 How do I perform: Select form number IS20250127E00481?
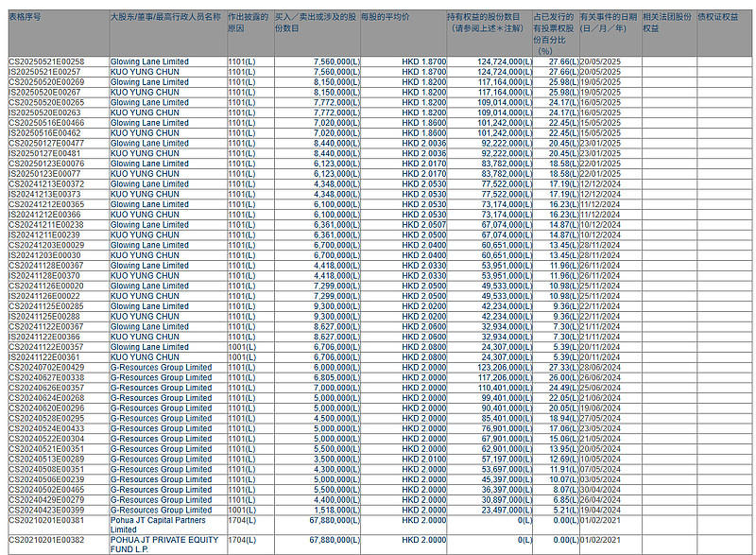(x=44, y=153)
